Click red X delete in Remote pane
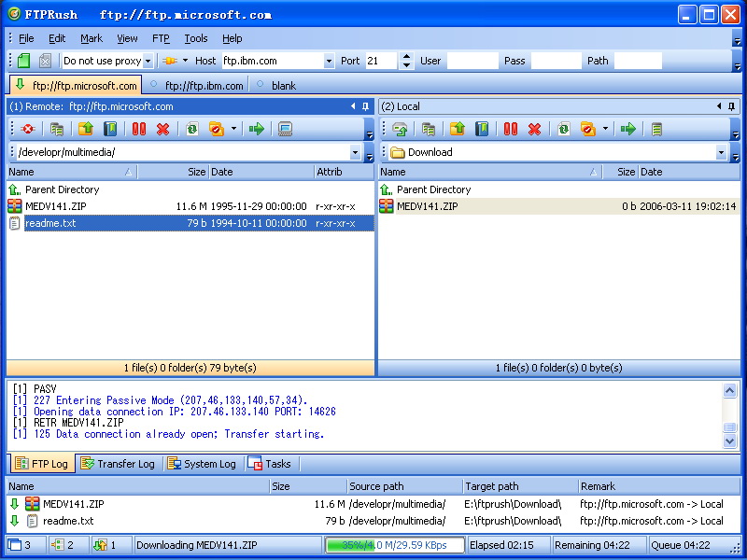Viewport: 747px width, 560px height. click(x=162, y=129)
